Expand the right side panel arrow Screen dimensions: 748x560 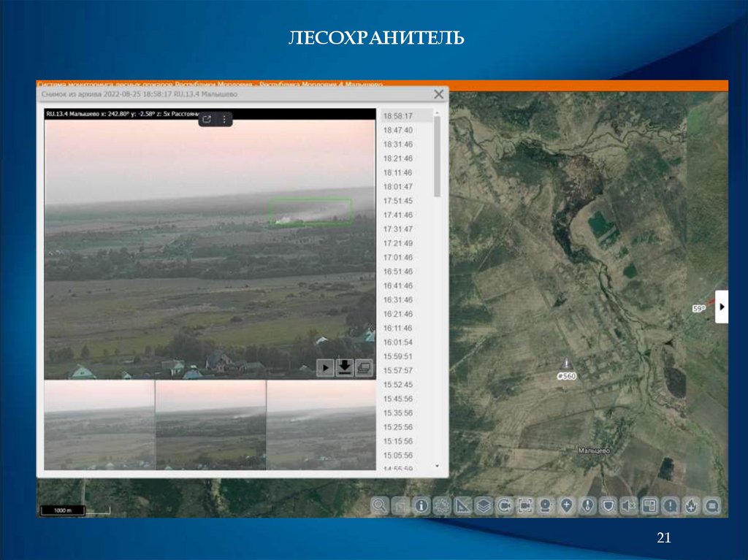pos(722,307)
